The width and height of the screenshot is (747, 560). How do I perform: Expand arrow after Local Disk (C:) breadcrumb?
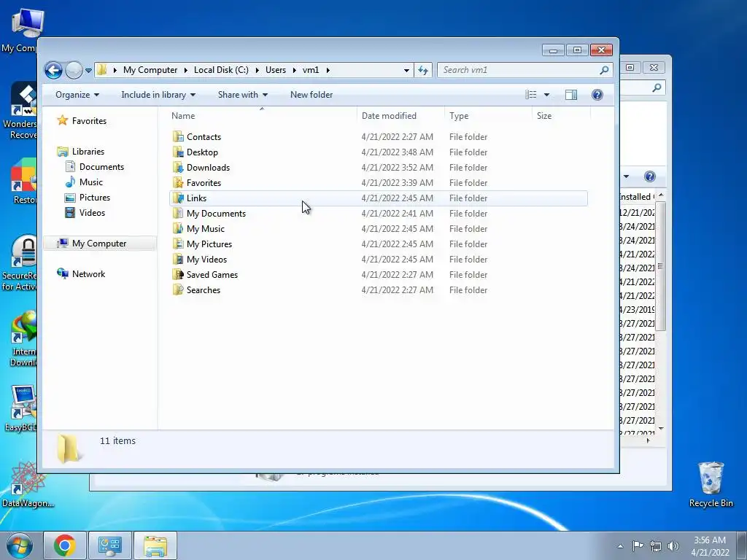tap(257, 70)
